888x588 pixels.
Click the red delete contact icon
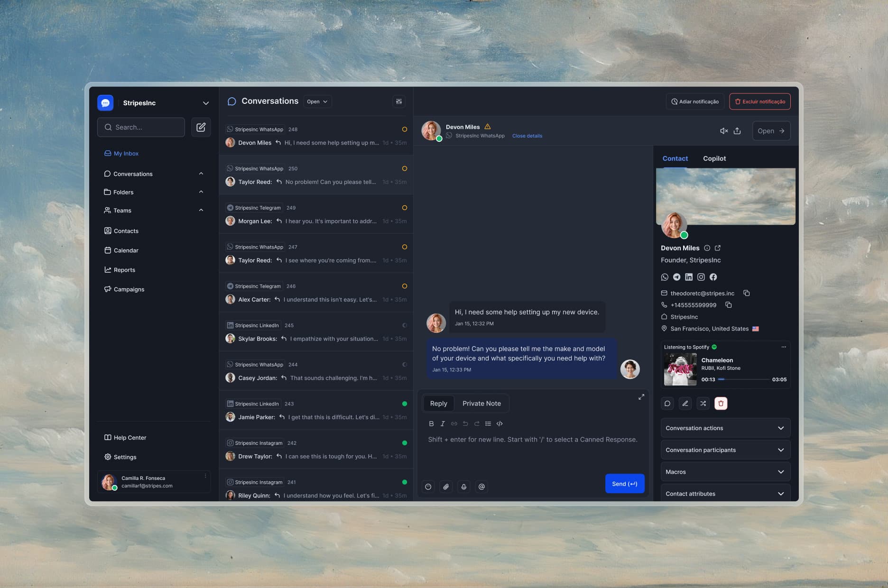(721, 404)
